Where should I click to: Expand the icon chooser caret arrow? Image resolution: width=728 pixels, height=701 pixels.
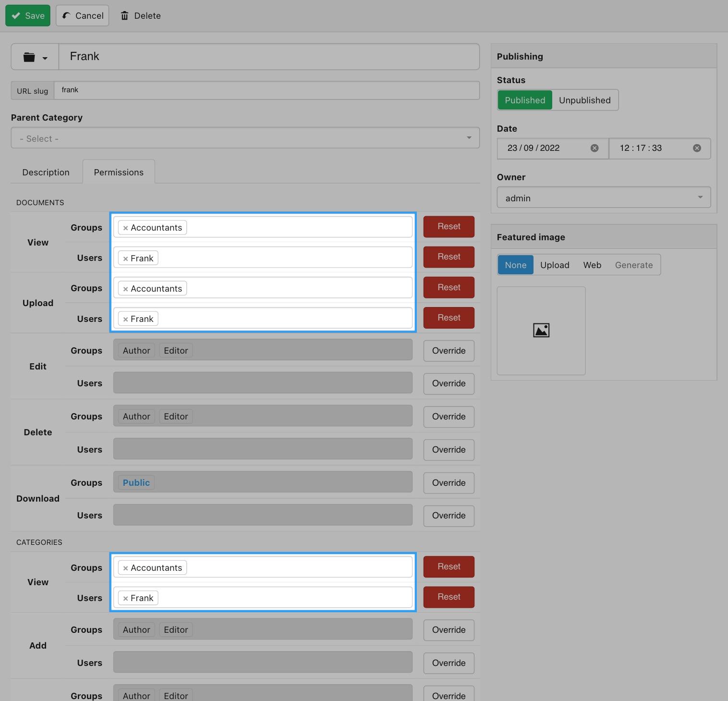45,58
